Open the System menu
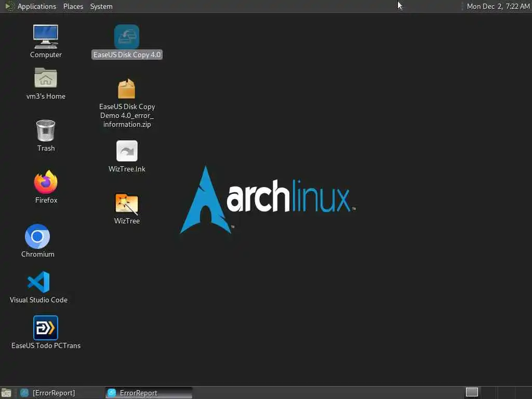 coord(101,6)
